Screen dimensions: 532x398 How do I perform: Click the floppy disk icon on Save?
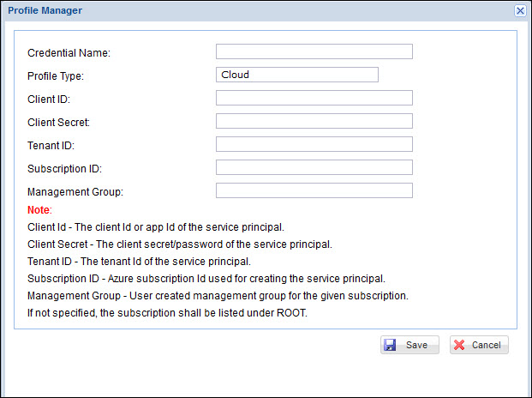point(391,345)
